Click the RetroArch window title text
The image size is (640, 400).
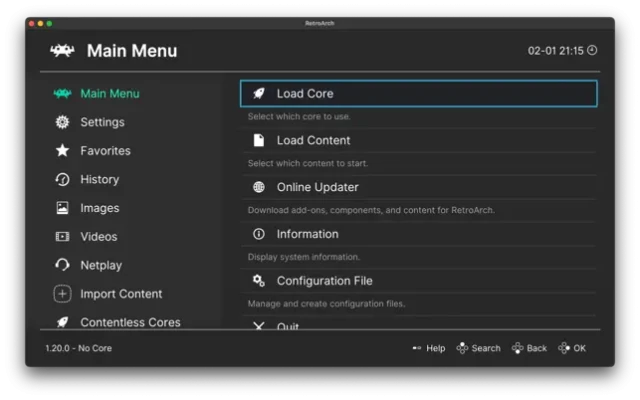[x=320, y=23]
